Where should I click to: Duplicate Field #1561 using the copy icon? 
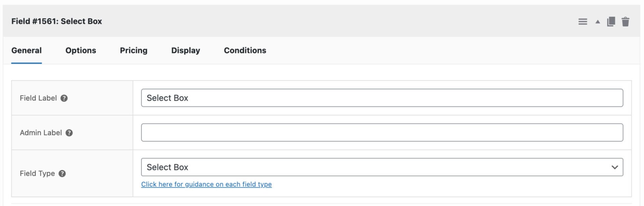(610, 21)
